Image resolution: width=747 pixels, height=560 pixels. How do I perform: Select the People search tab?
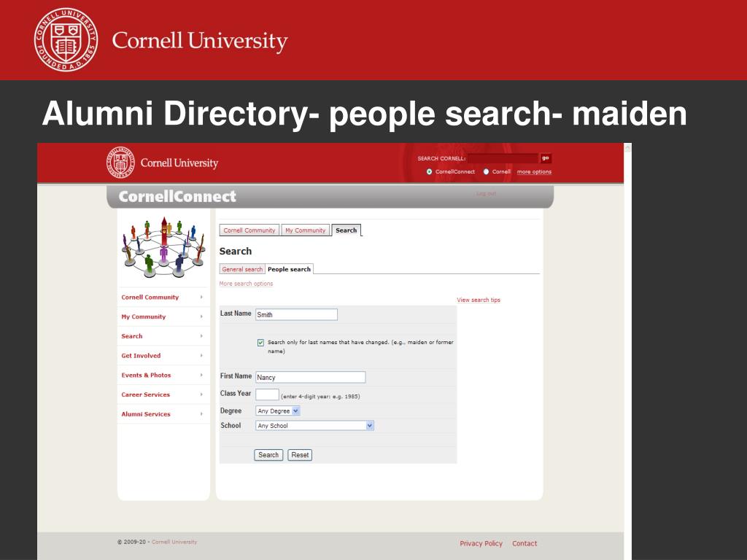[x=289, y=269]
